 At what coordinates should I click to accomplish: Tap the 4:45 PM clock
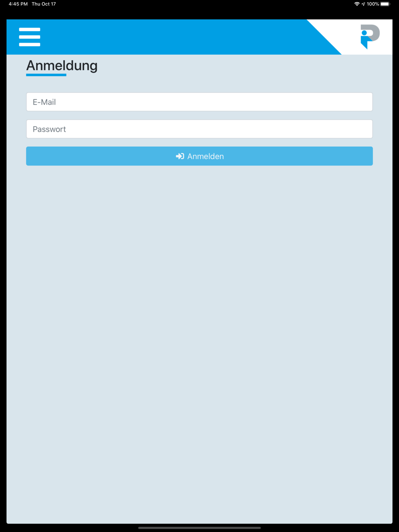[18, 4]
